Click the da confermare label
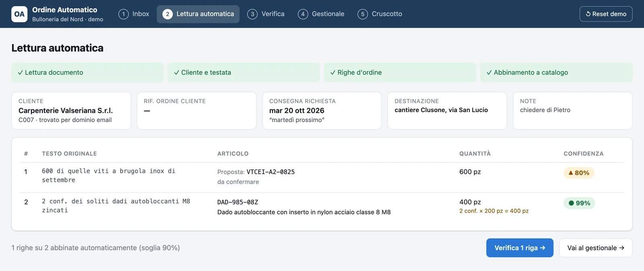 (238, 182)
